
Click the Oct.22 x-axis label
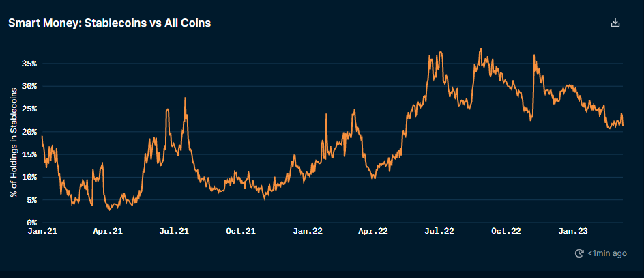pyautogui.click(x=507, y=232)
